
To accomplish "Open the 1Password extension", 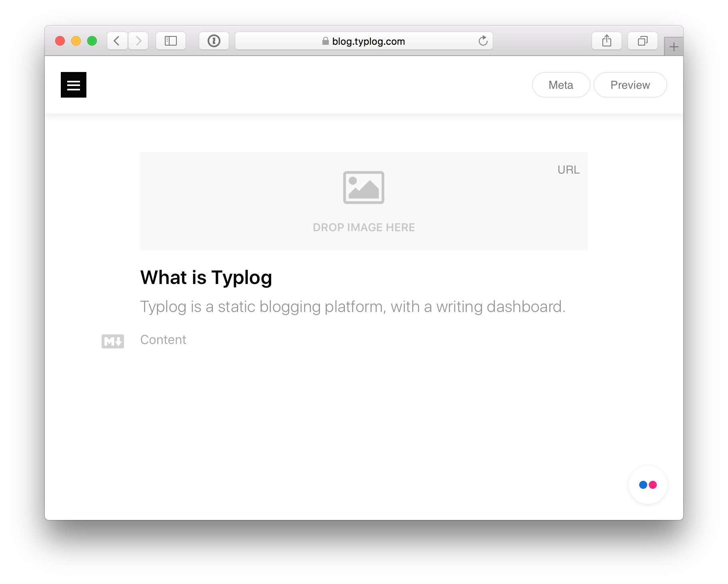I will pos(214,41).
